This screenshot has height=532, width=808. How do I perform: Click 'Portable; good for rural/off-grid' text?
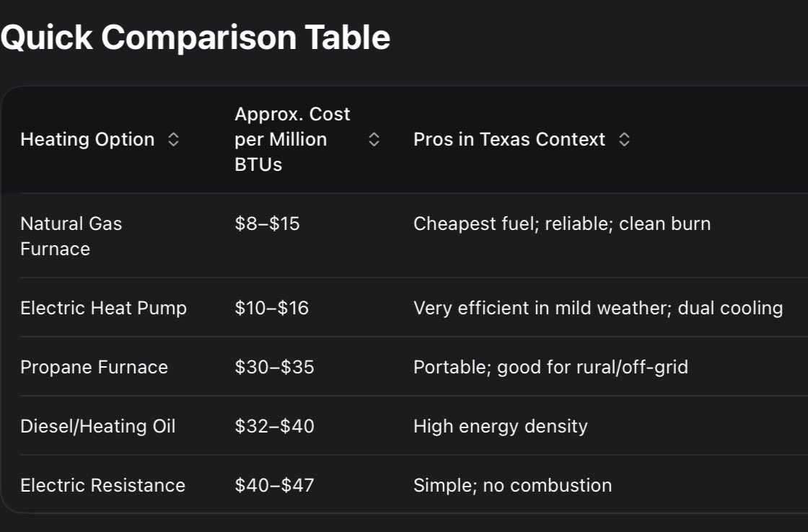coord(550,367)
